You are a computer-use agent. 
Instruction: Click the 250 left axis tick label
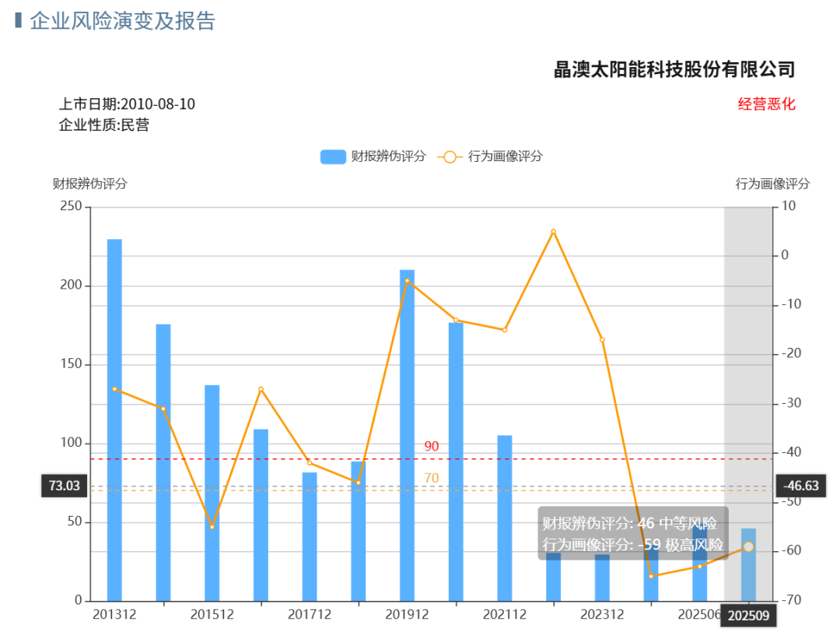pos(72,205)
